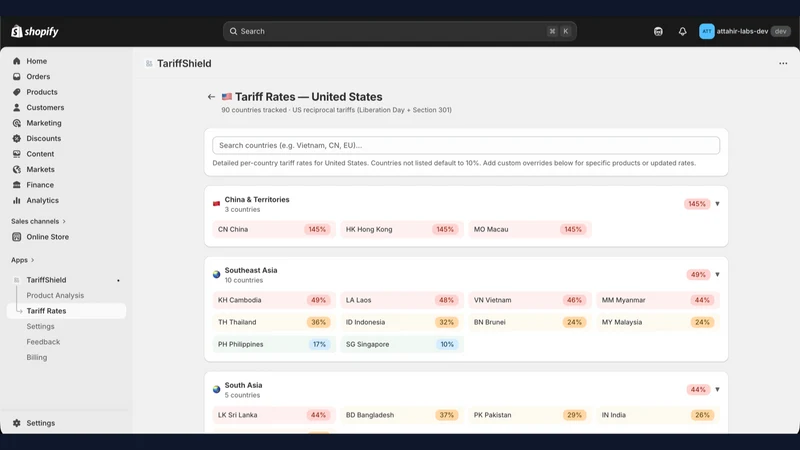This screenshot has width=800, height=450.
Task: Open the Sidekick assistant icon in top bar
Action: point(658,31)
